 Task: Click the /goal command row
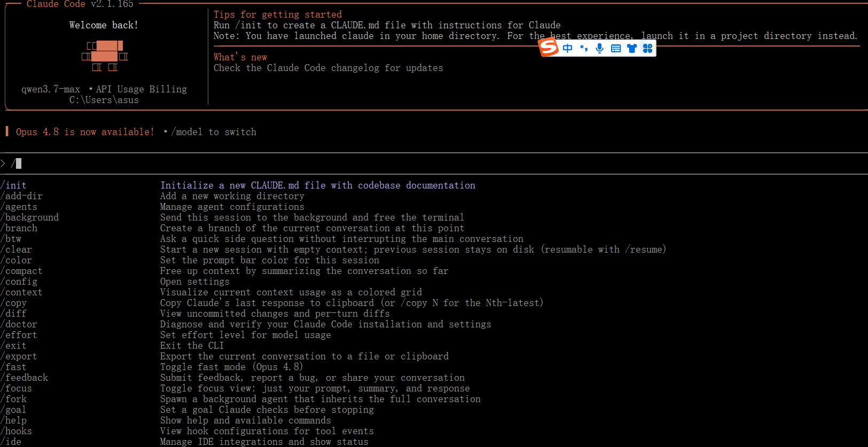pos(187,410)
